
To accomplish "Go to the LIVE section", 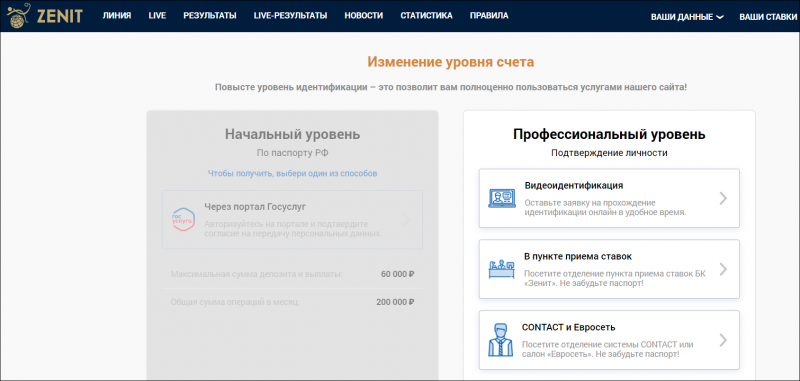I will [x=157, y=16].
